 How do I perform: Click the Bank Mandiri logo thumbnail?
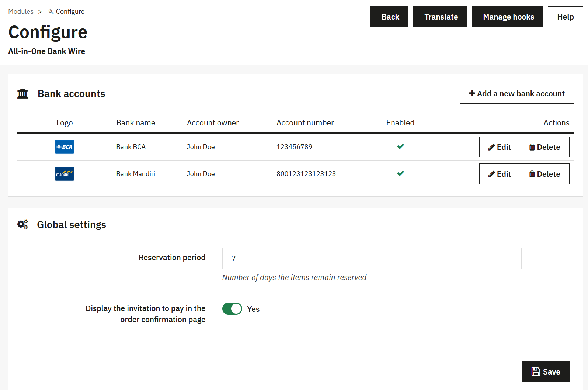tap(65, 174)
